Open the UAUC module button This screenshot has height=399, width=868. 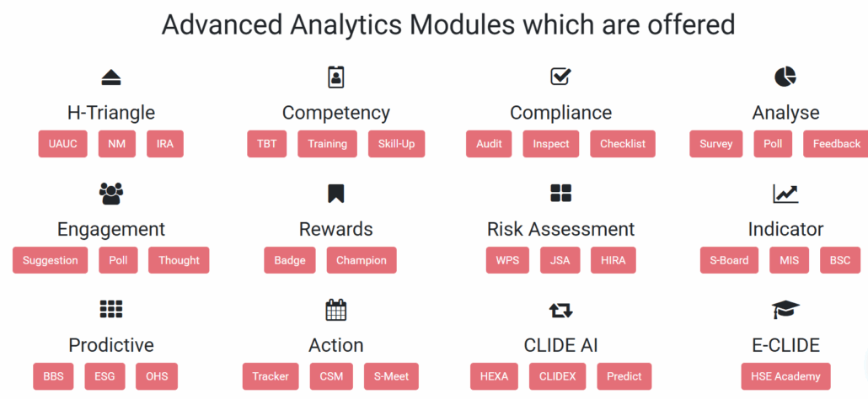click(x=63, y=144)
